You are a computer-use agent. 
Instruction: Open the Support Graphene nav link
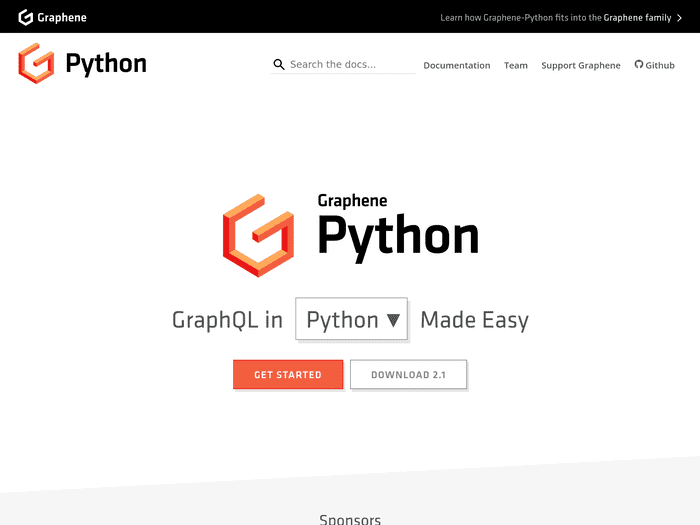click(581, 65)
